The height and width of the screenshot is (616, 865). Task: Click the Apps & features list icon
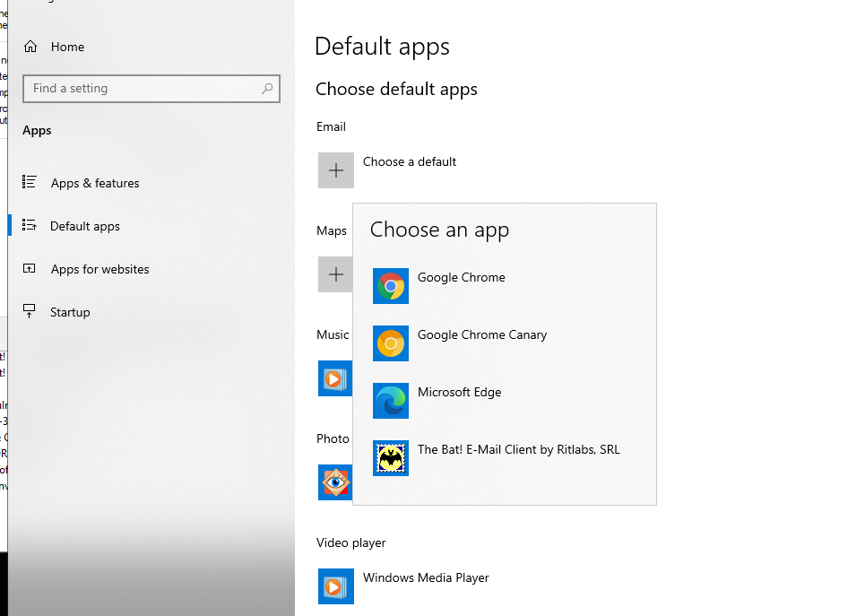(30, 182)
